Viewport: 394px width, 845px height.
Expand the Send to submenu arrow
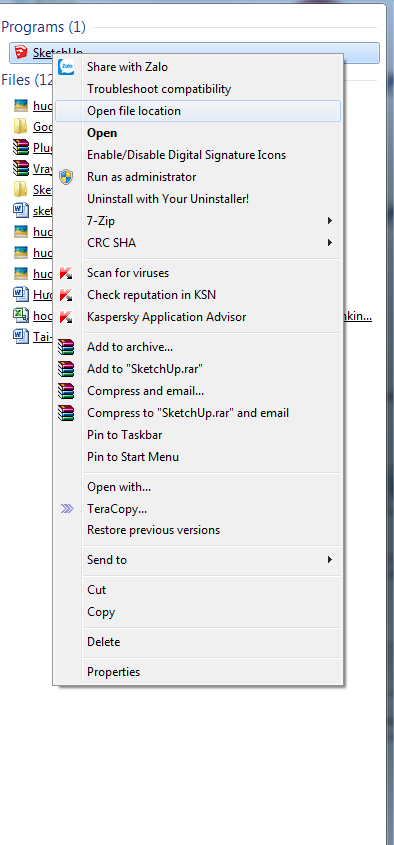click(329, 560)
